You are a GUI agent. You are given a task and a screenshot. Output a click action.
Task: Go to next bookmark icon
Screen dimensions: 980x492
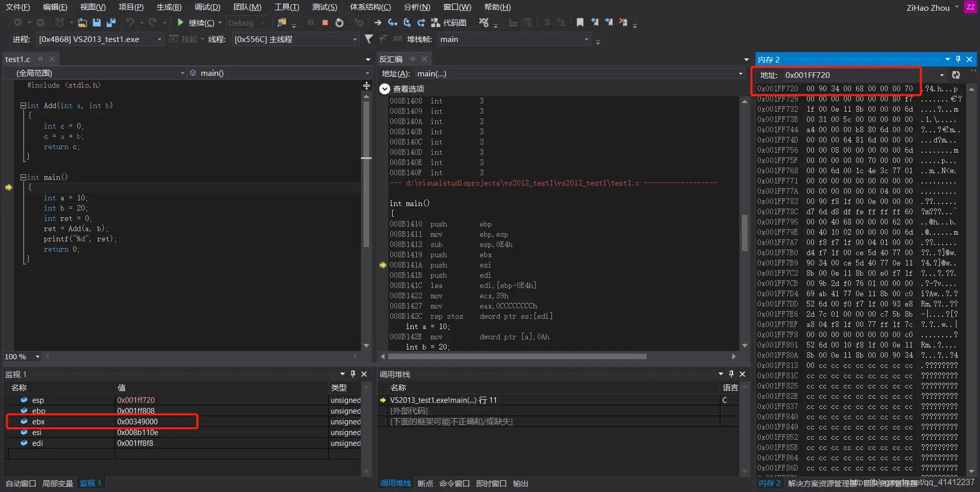[609, 22]
